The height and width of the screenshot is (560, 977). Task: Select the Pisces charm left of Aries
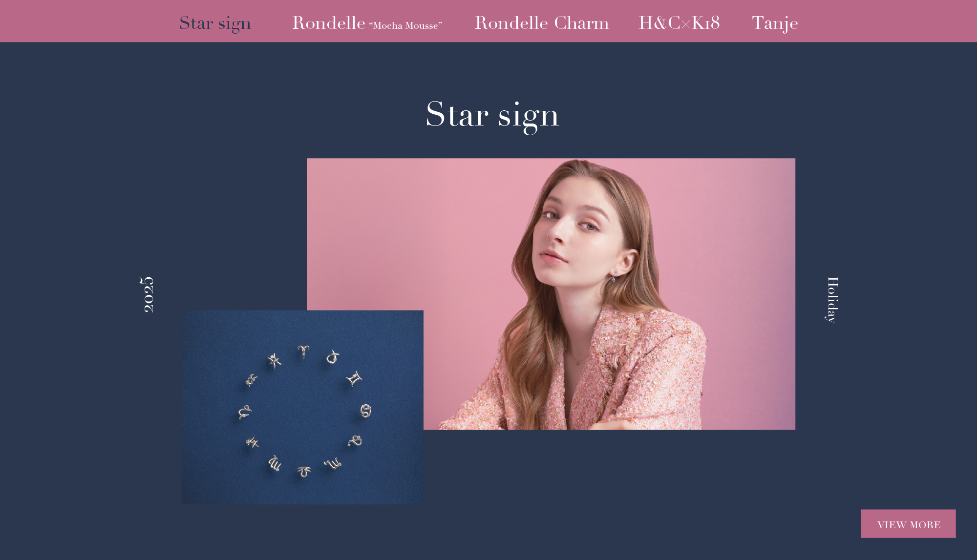tap(275, 361)
